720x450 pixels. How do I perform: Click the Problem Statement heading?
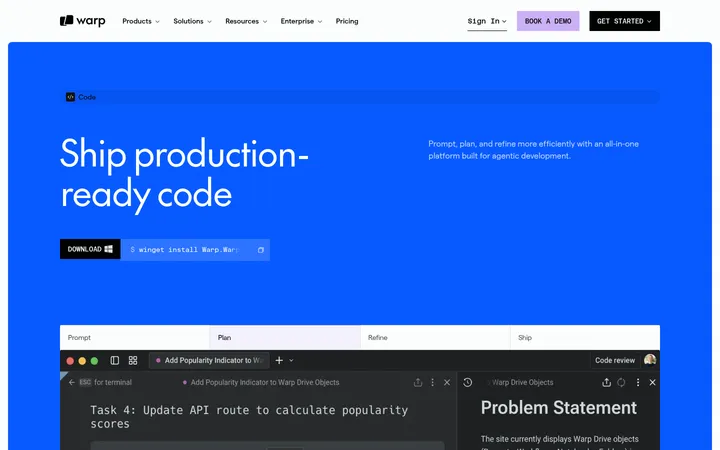[559, 408]
